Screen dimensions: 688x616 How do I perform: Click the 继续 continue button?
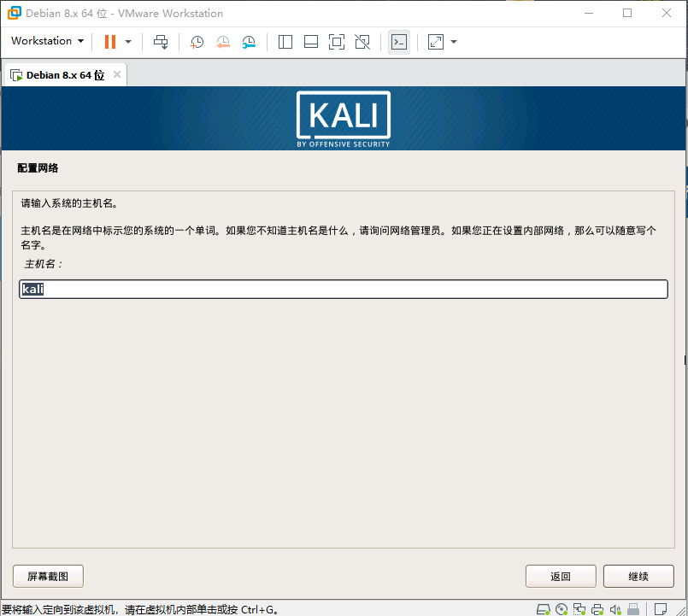tap(638, 576)
